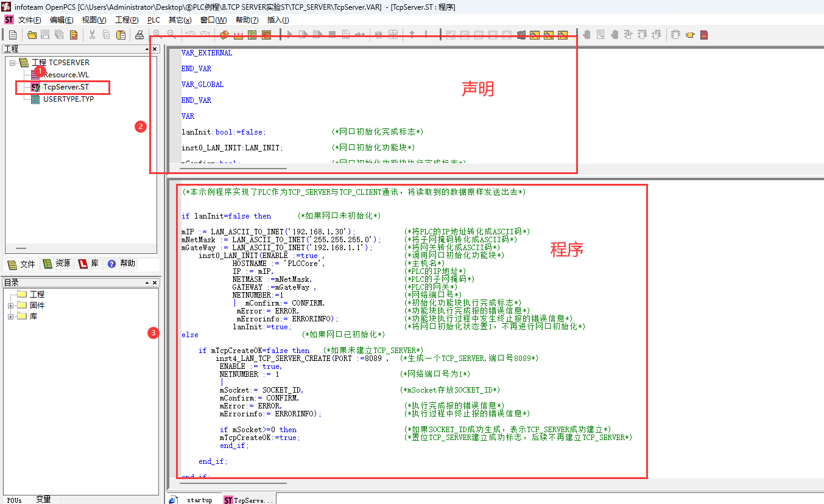Collapse 工程 panel using up-arrow button
The height and width of the screenshot is (504, 824).
point(147,49)
